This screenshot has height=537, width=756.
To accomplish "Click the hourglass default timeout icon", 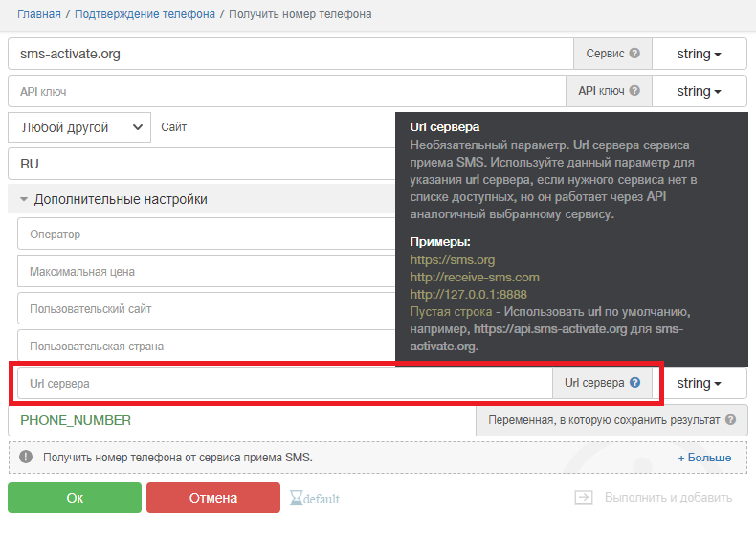I will click(x=297, y=498).
